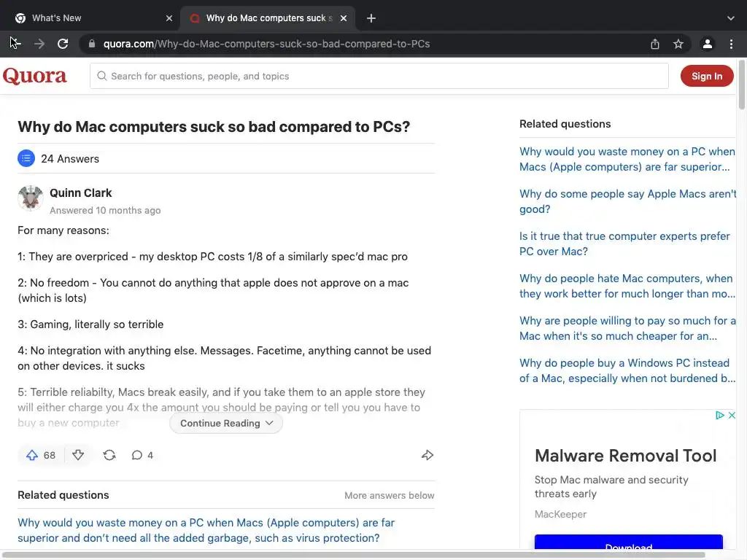Screen dimensions: 747x560
Task: Open the tab search dropdown arrow
Action: 731,18
